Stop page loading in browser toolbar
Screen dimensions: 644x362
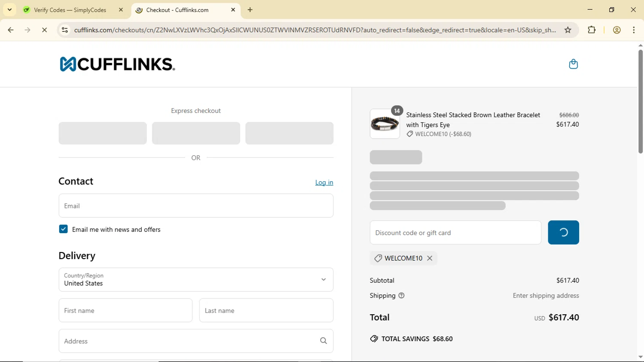coord(44,30)
